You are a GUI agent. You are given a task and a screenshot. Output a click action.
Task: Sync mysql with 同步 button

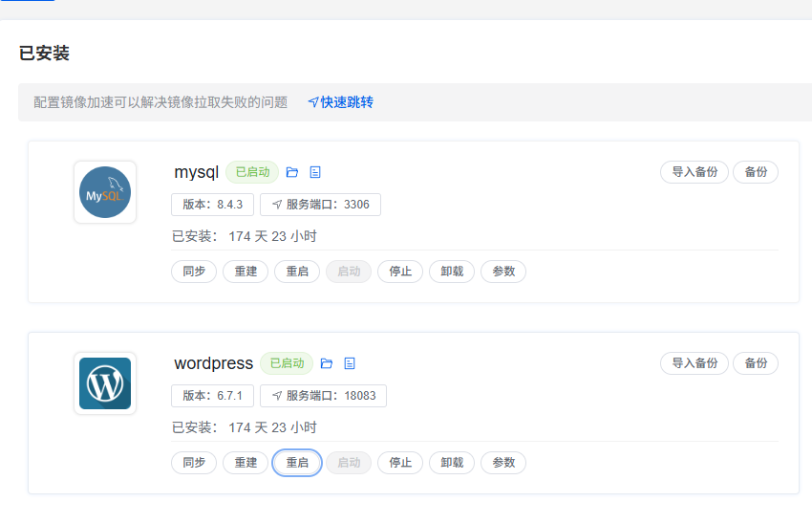tap(194, 272)
